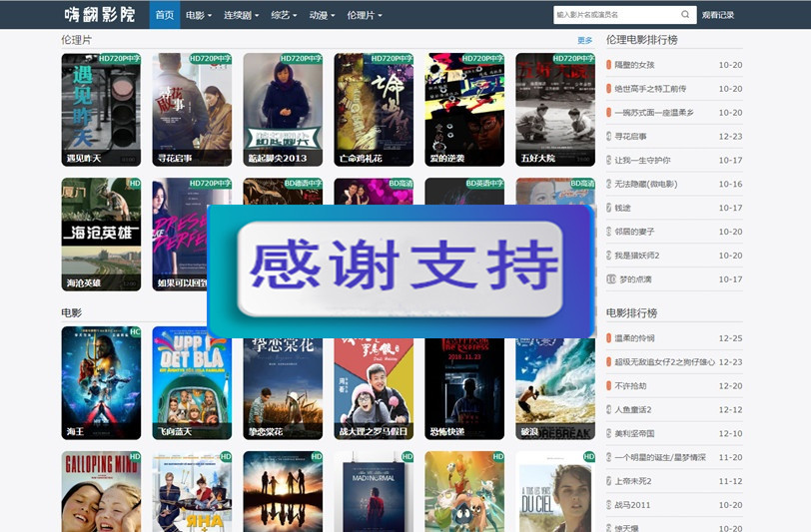This screenshot has width=811, height=532.
Task: Open the Galloping Mind poster
Action: [101, 492]
